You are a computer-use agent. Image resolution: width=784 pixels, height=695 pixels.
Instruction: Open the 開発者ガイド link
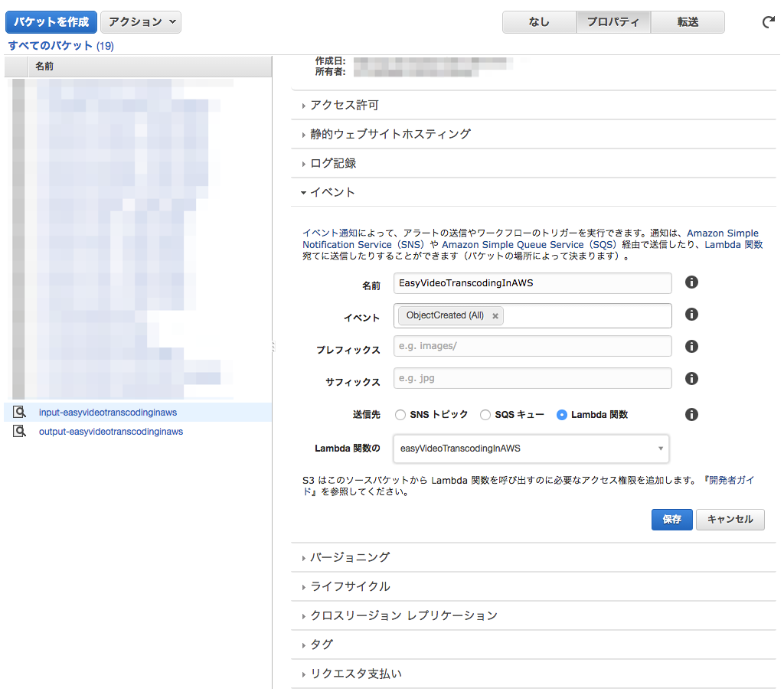[735, 480]
